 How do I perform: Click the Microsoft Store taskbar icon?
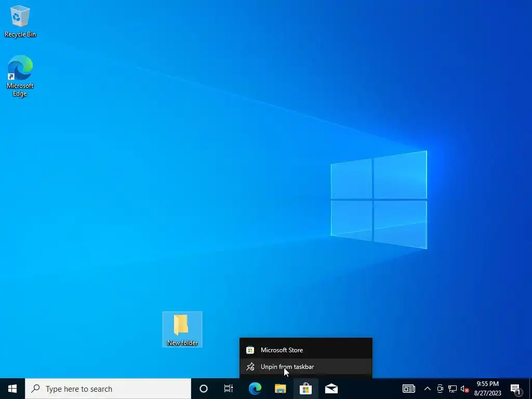305,389
